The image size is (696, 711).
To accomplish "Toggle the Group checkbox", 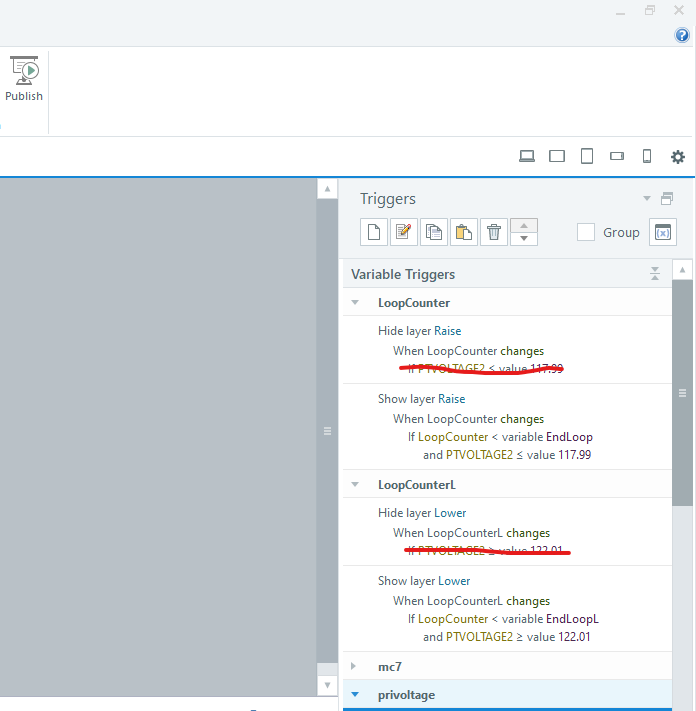I will (x=586, y=232).
